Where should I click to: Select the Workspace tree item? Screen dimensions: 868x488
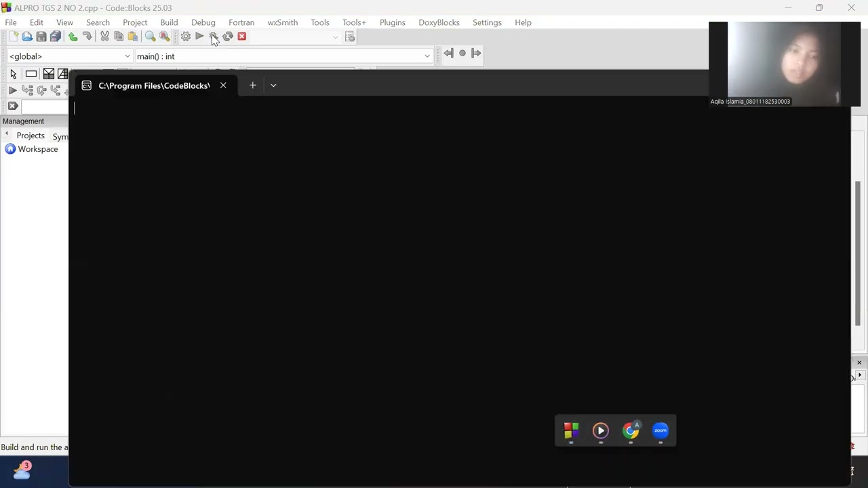38,149
